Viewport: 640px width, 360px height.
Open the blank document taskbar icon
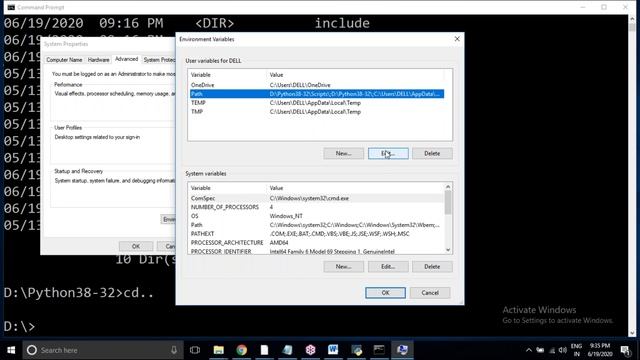pyautogui.click(x=264, y=350)
